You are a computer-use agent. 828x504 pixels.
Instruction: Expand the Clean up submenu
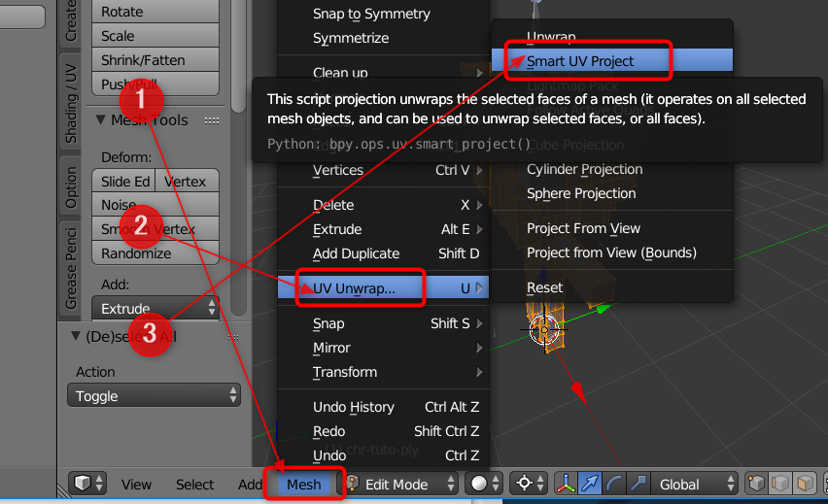[x=383, y=72]
